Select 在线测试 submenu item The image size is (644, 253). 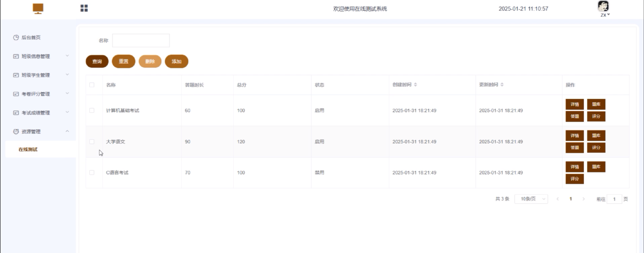tap(28, 150)
